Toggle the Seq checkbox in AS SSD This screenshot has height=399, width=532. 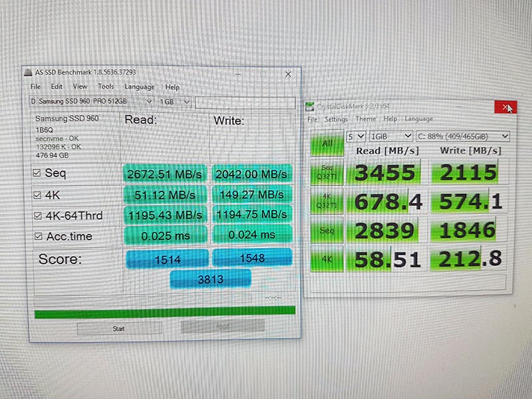point(37,173)
